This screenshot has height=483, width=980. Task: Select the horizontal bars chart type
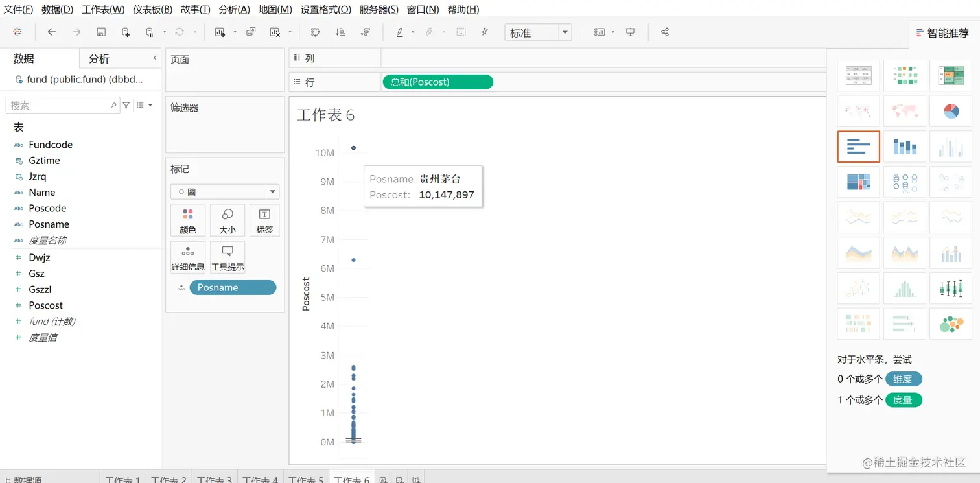(858, 147)
